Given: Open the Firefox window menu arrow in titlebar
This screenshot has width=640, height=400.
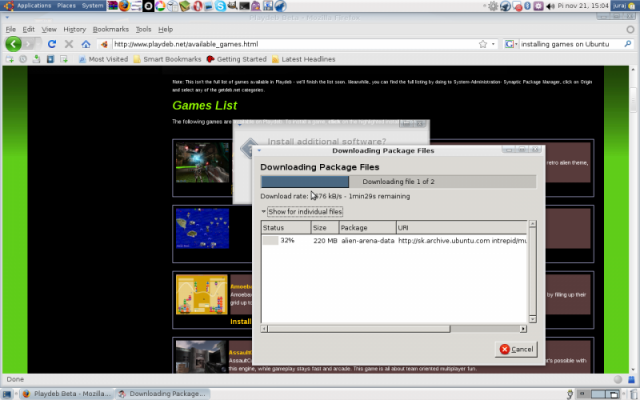Looking at the screenshot, I should 7,18.
